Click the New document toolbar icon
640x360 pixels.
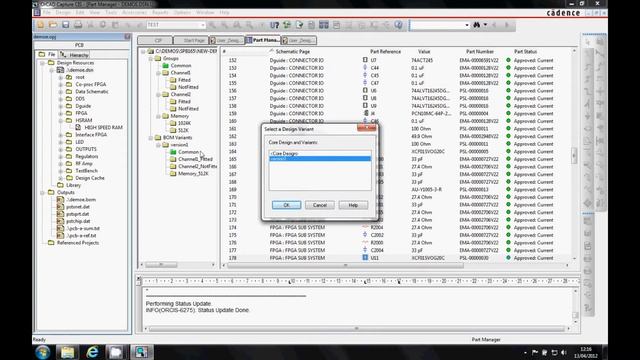click(41, 25)
